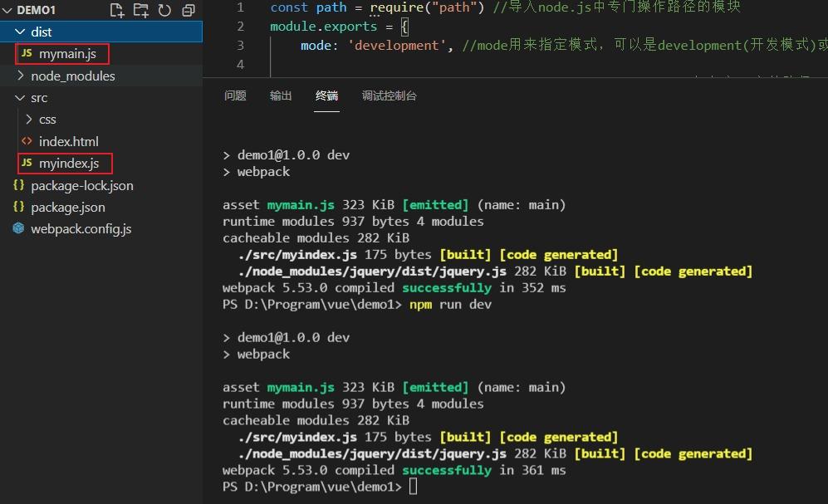Image resolution: width=828 pixels, height=504 pixels.
Task: Click the 'development' mode string
Action: click(396, 46)
